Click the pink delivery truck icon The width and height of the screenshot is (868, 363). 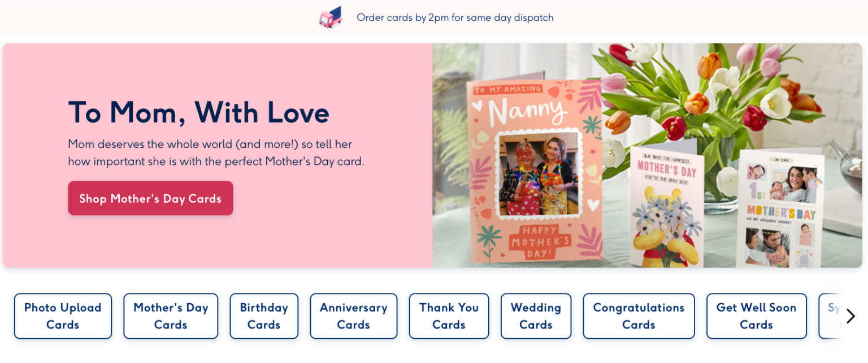(x=331, y=18)
